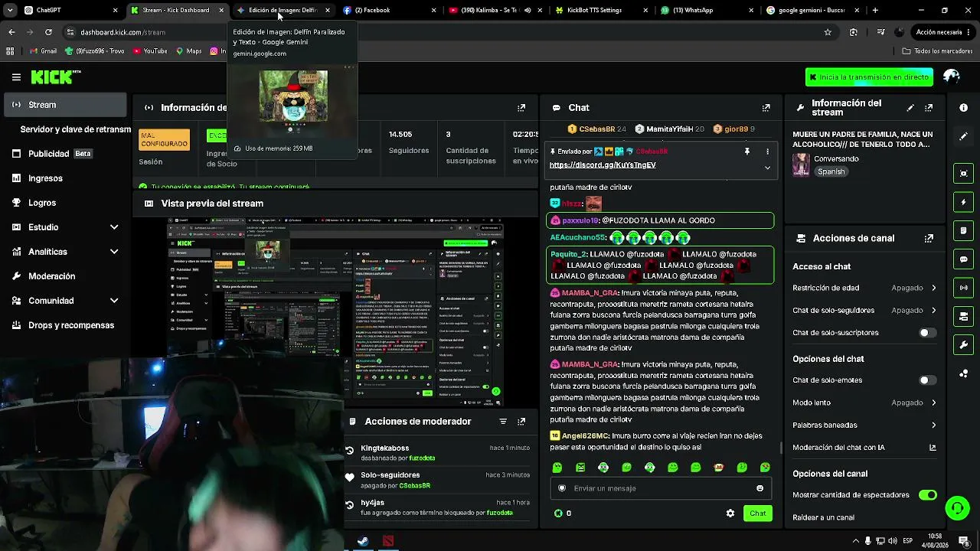
Task: Reload the current browser page
Action: [x=48, y=32]
